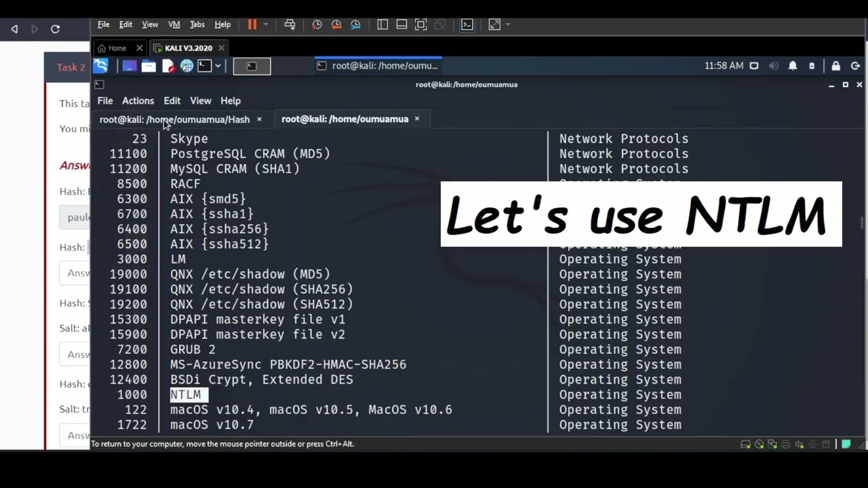
Task: Launch the text editor from Kali panel
Action: tap(168, 66)
